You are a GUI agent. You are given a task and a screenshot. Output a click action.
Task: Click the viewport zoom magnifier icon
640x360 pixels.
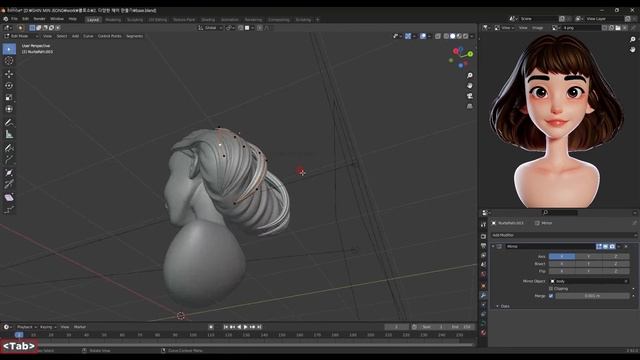coord(470,76)
